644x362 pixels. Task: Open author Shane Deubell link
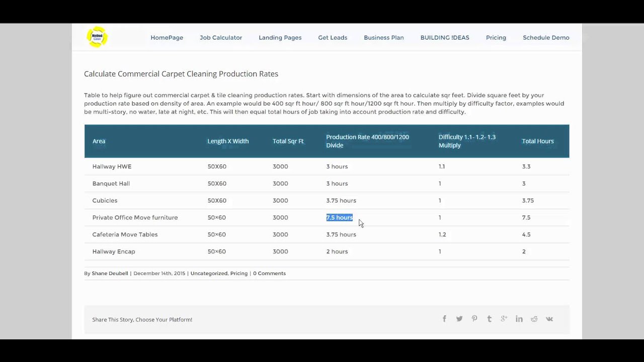[110, 274]
